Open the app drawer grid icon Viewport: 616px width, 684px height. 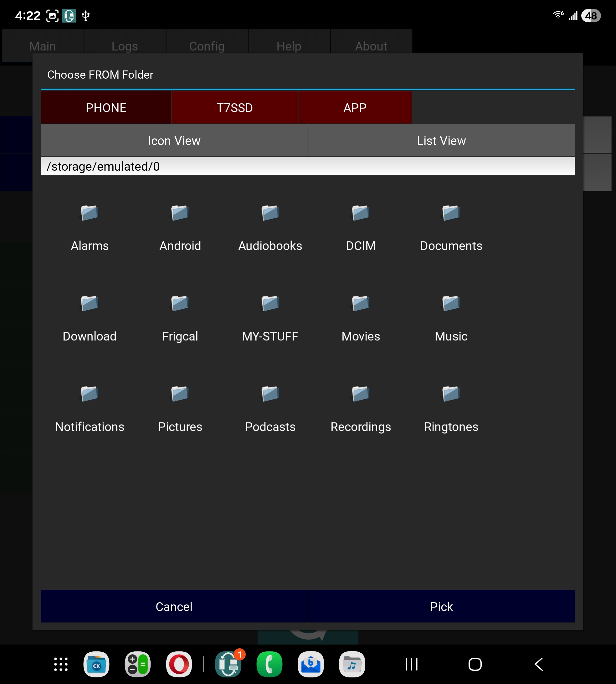coord(61,664)
